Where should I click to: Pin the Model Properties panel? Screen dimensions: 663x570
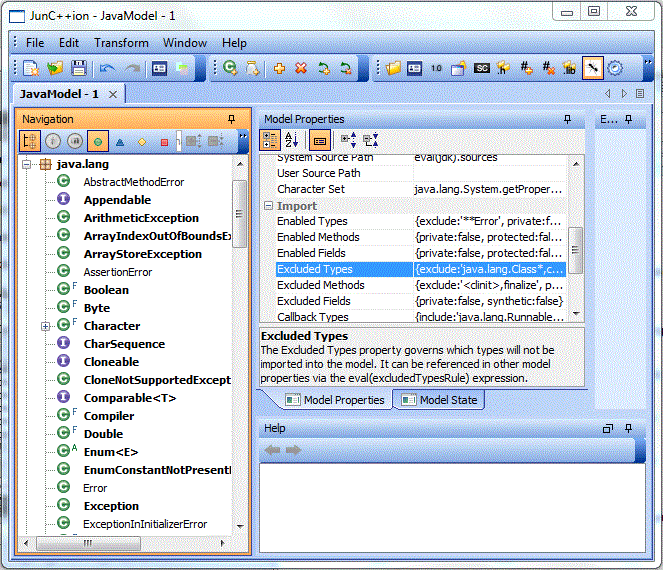tap(567, 119)
